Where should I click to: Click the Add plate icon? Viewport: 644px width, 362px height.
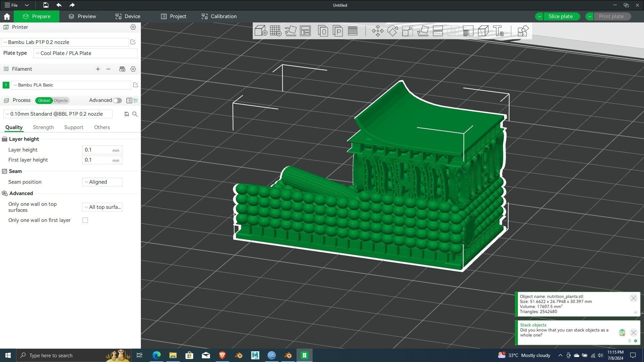(x=275, y=31)
